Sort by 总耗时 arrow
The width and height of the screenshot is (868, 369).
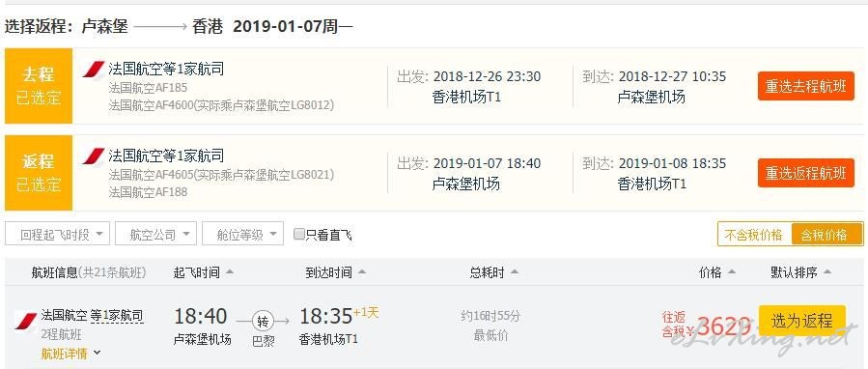(x=515, y=272)
